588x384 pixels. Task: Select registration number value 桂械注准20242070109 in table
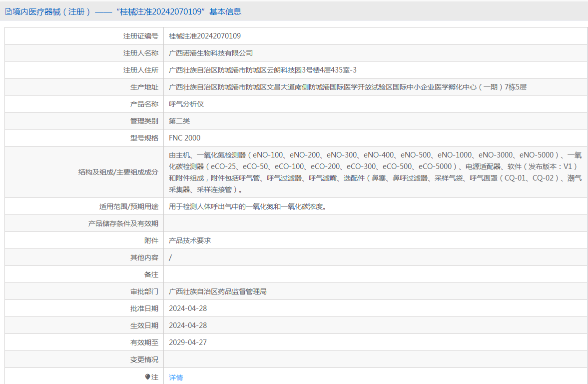click(205, 36)
